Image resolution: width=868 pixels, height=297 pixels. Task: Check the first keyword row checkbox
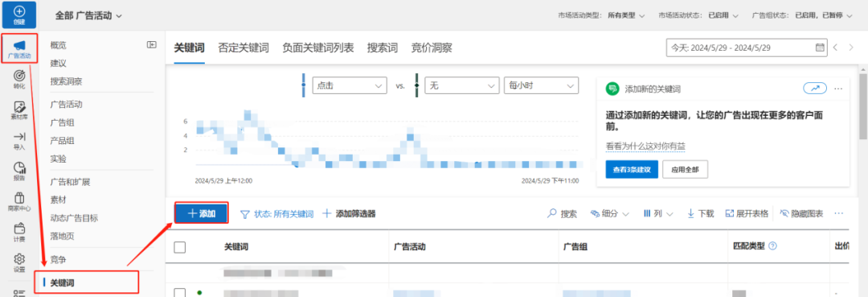[x=179, y=293]
